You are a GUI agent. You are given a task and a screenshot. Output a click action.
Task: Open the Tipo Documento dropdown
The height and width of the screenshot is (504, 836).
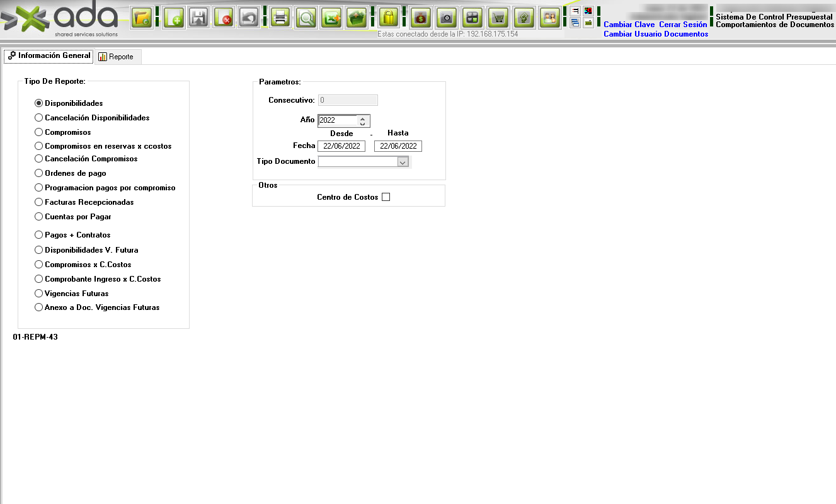(403, 162)
